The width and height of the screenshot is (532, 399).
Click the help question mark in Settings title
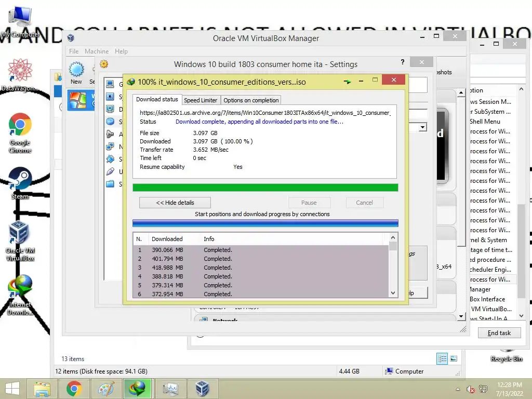(x=403, y=62)
